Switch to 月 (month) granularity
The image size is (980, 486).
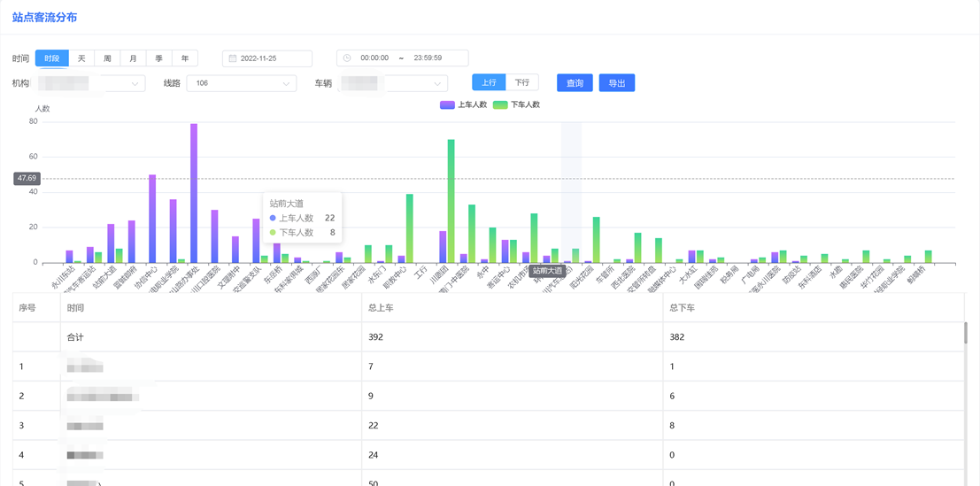(x=133, y=58)
